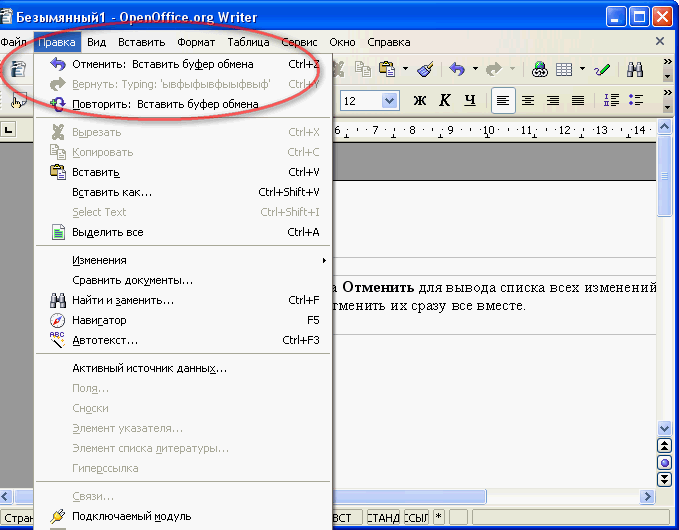Open the Таблица menu
Screen dimensions: 679x530
click(x=248, y=42)
